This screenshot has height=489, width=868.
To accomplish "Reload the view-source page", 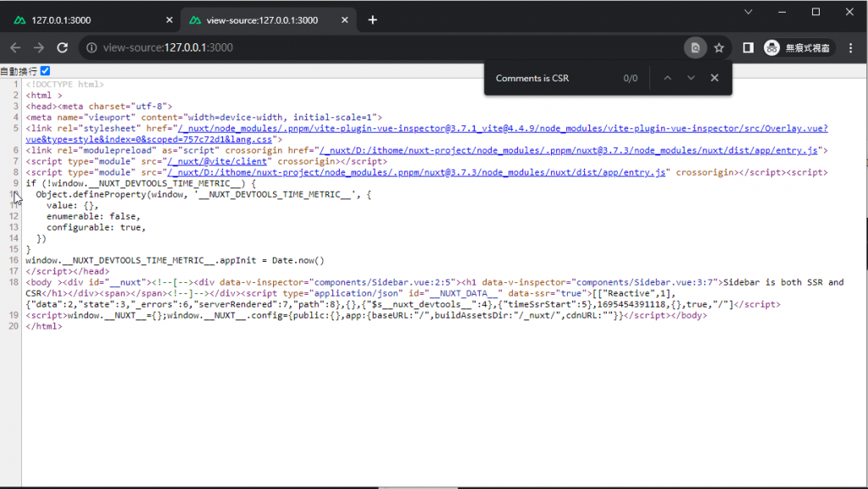I will click(x=63, y=47).
